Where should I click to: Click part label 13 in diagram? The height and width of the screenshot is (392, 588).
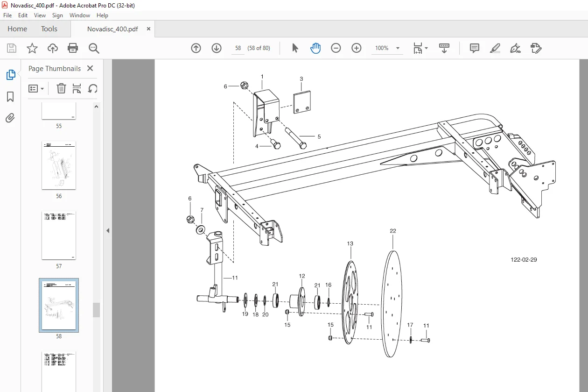[x=350, y=243]
